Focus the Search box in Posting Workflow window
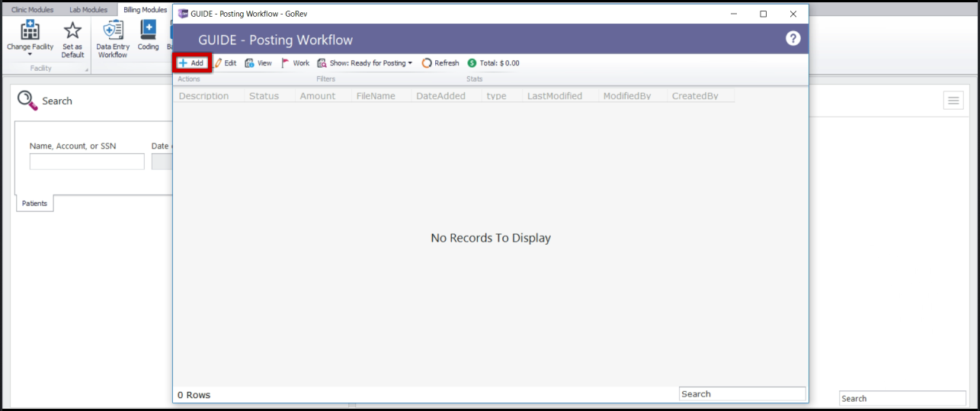Screen dimensions: 980x411 pos(742,393)
